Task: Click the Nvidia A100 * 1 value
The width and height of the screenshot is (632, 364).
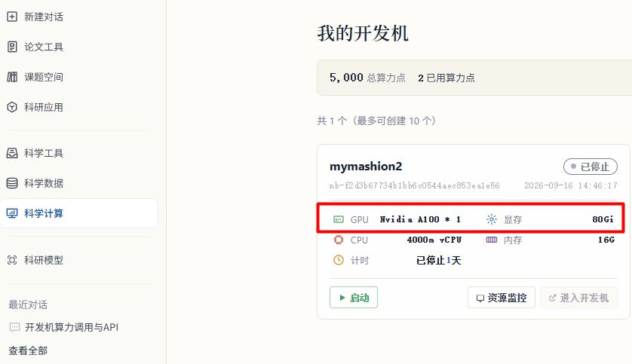Action: tap(420, 219)
